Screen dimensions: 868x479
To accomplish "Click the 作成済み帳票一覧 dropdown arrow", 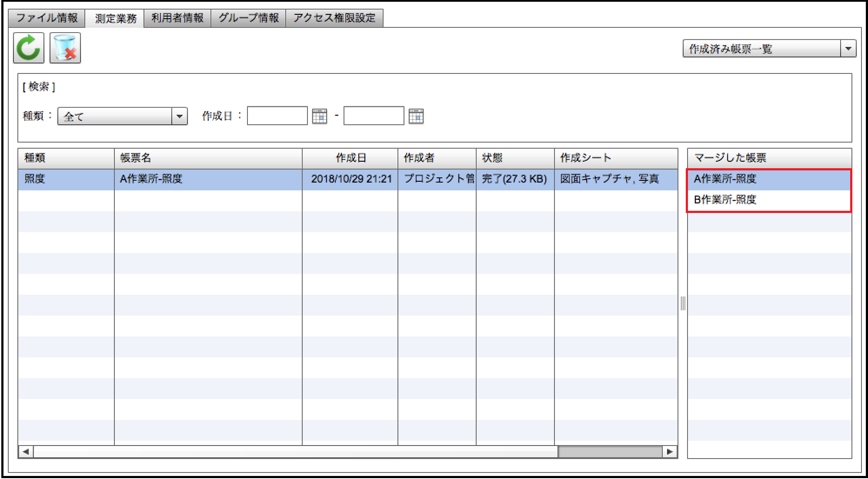I will point(848,49).
